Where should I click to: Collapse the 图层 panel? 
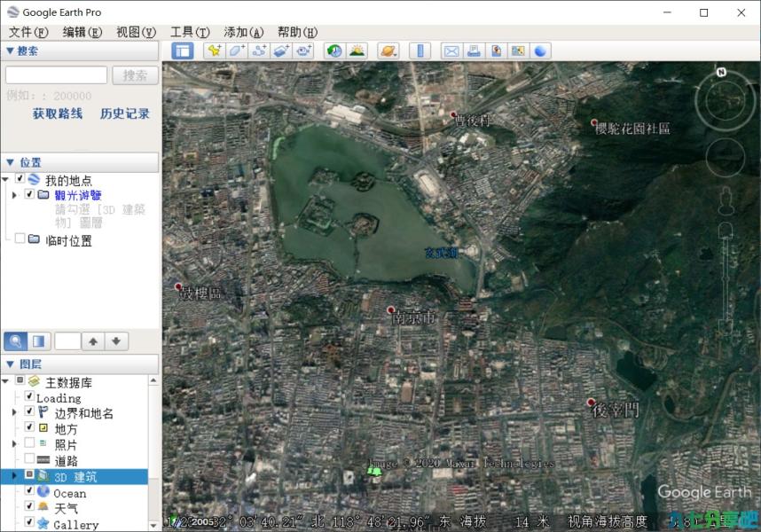(x=10, y=364)
